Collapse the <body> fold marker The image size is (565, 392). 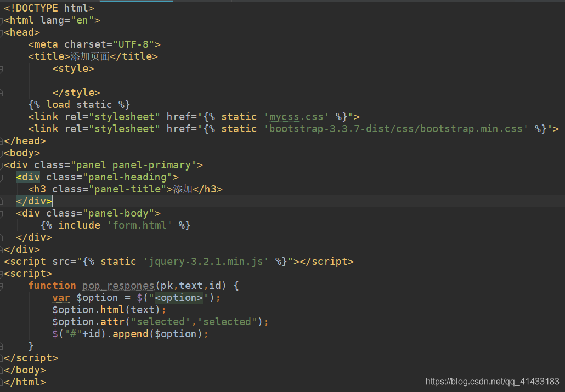(2, 154)
